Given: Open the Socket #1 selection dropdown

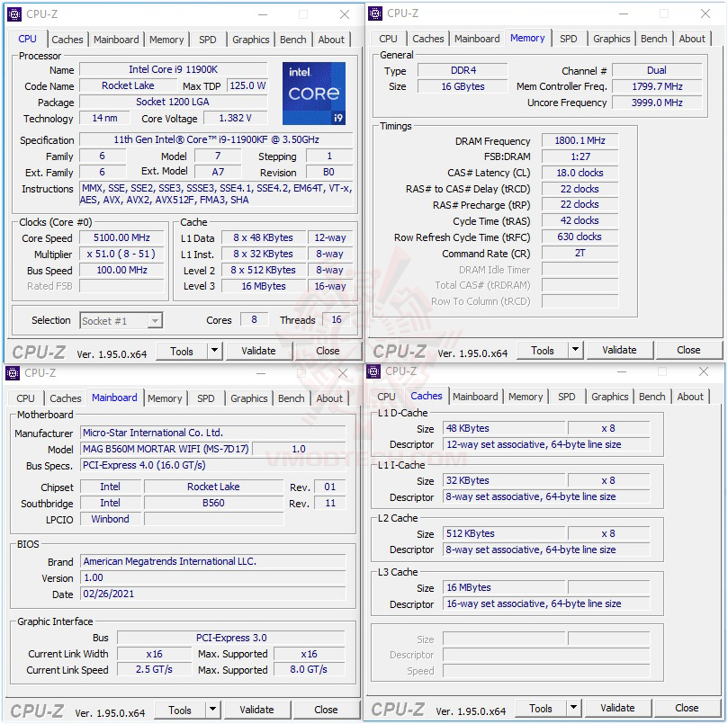Looking at the screenshot, I should pyautogui.click(x=155, y=320).
